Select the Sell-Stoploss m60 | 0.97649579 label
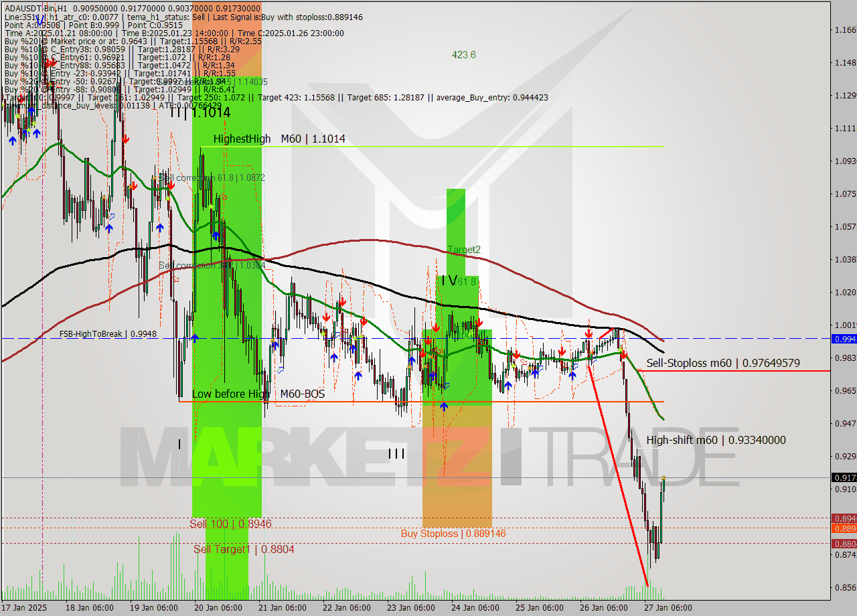 coord(723,364)
